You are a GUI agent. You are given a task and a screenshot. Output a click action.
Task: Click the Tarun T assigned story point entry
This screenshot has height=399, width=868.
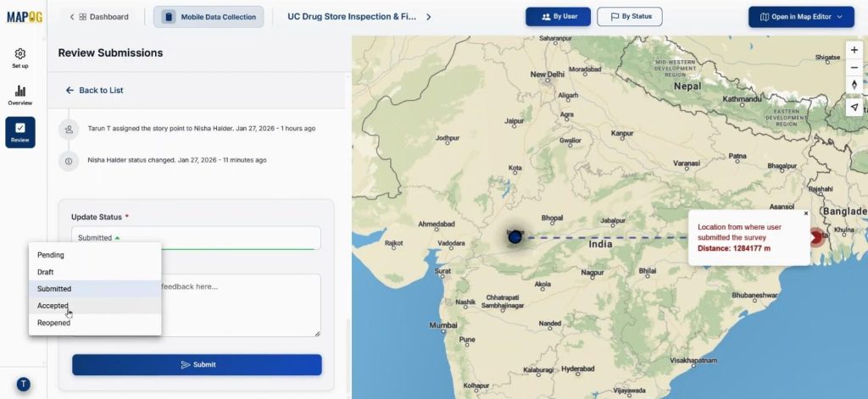202,129
